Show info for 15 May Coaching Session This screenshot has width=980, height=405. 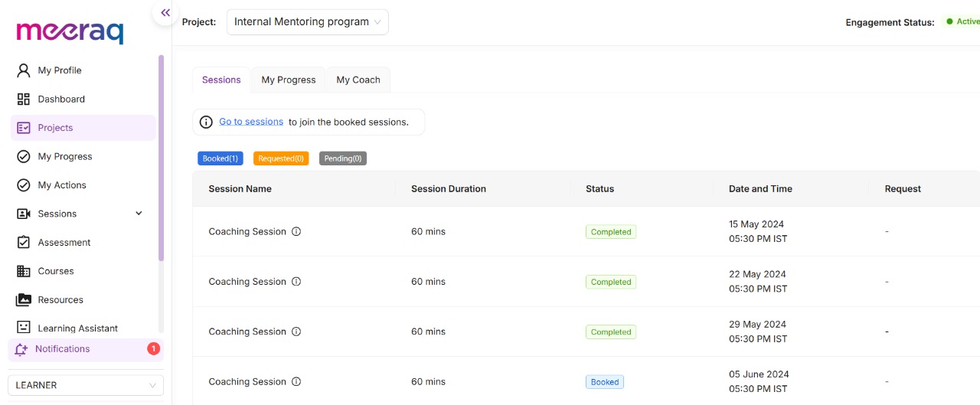coord(296,231)
